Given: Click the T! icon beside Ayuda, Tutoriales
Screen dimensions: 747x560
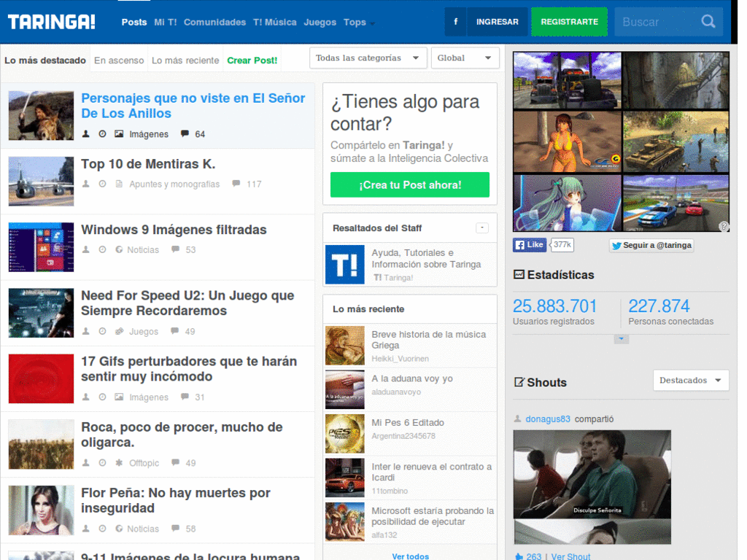Looking at the screenshot, I should (345, 265).
